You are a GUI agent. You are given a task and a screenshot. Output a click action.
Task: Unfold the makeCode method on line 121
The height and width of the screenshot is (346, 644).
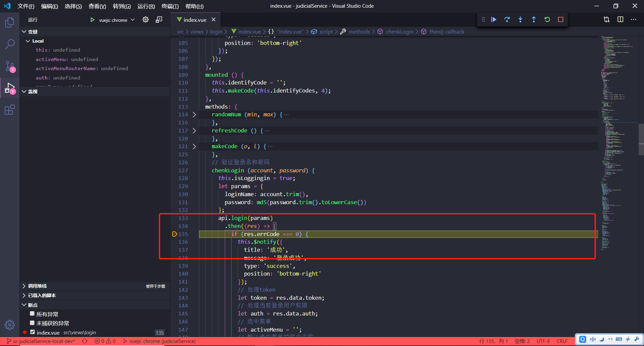click(194, 147)
